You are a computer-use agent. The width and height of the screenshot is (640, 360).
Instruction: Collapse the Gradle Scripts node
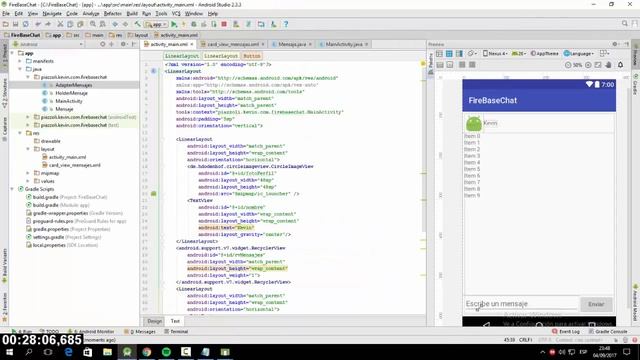tap(12, 189)
